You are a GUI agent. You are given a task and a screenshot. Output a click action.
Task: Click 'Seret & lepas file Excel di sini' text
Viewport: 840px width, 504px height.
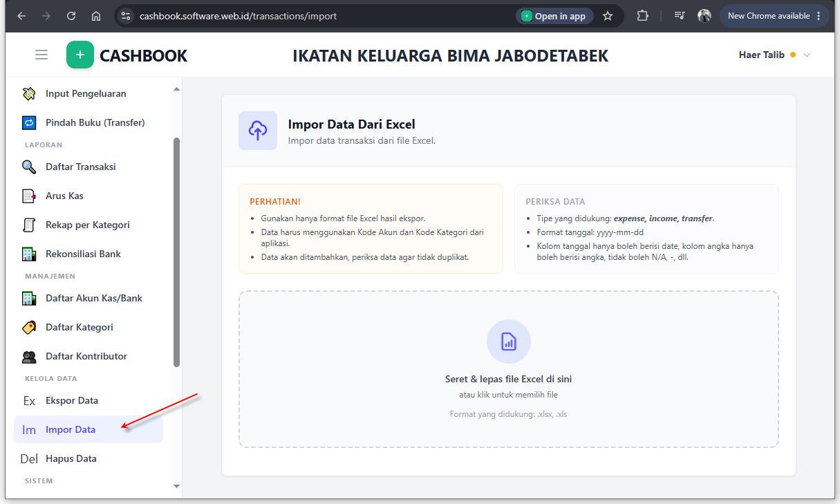(x=509, y=379)
